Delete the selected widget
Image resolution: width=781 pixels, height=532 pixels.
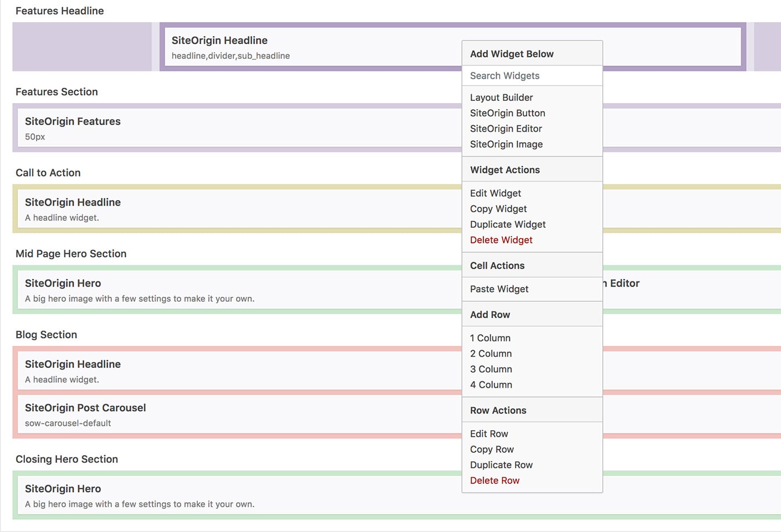coord(501,239)
